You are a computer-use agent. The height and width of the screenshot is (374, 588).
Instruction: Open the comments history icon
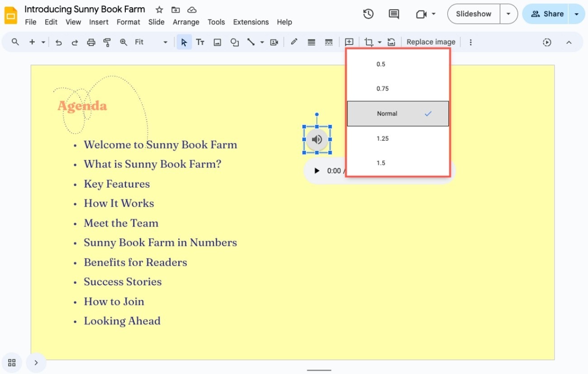(x=394, y=14)
